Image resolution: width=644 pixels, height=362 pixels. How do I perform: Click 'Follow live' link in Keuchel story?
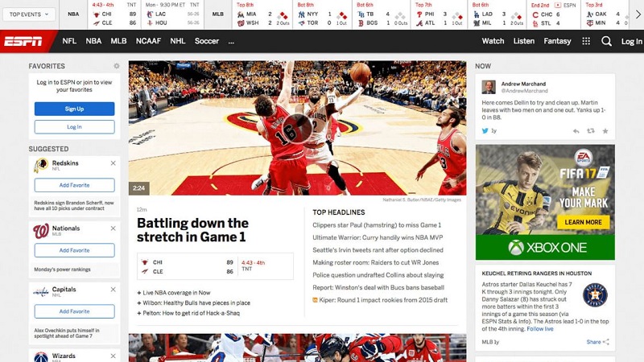point(539,329)
